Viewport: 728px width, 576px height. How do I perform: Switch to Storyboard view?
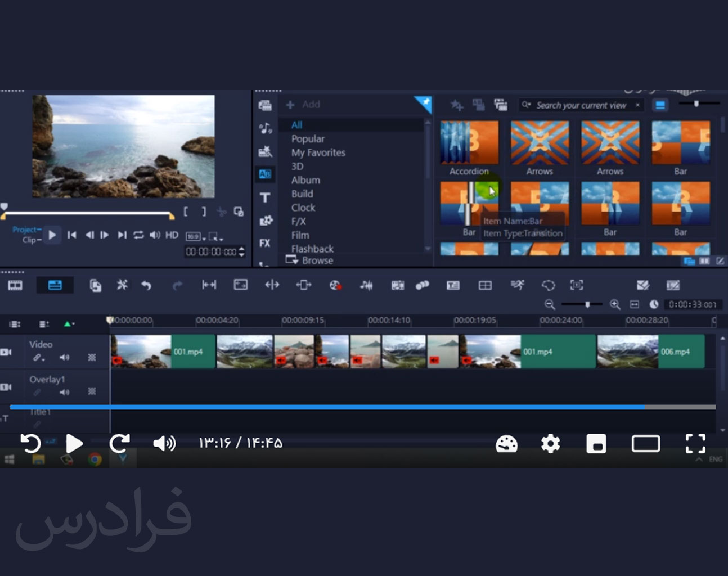click(x=15, y=285)
